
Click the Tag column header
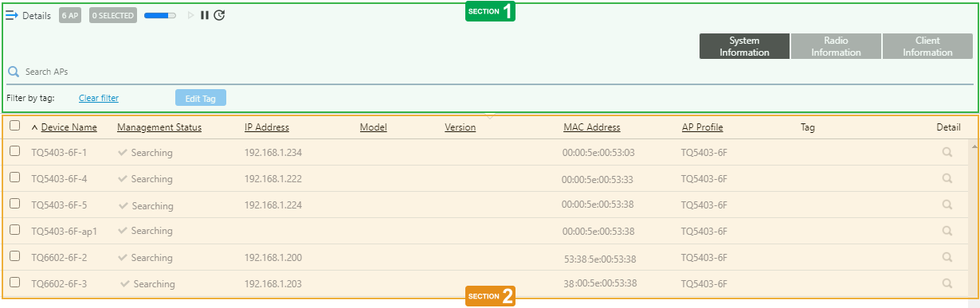click(808, 127)
